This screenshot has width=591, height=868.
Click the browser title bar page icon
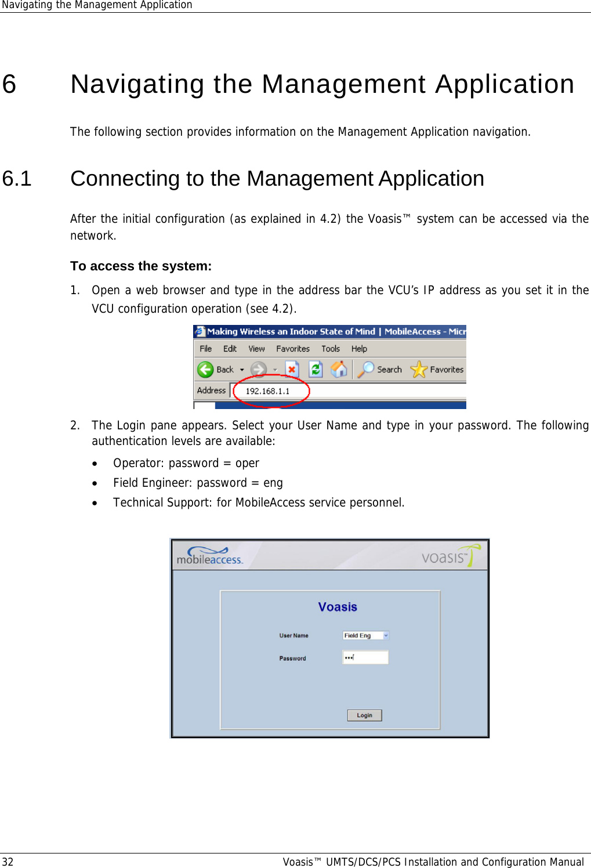pos(201,331)
